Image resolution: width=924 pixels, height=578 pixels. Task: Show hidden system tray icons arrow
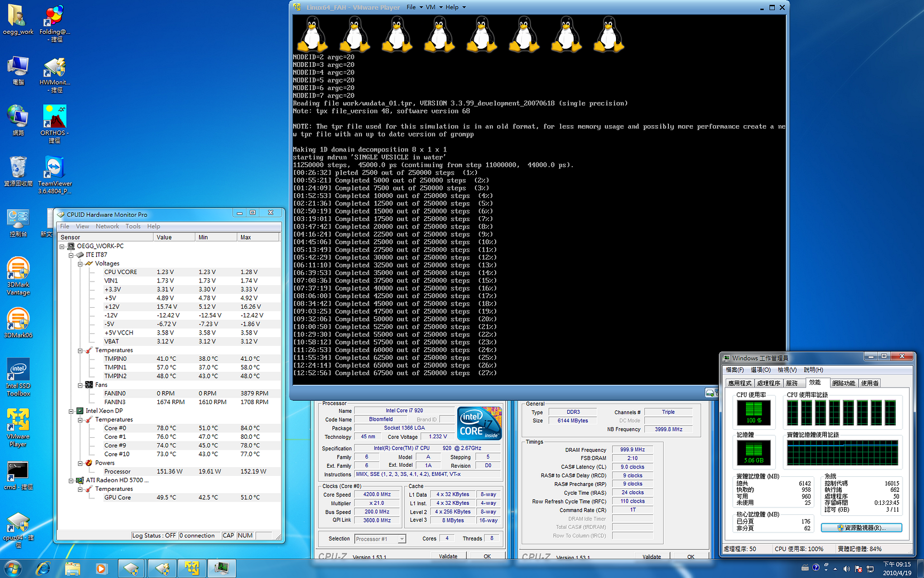pos(835,568)
